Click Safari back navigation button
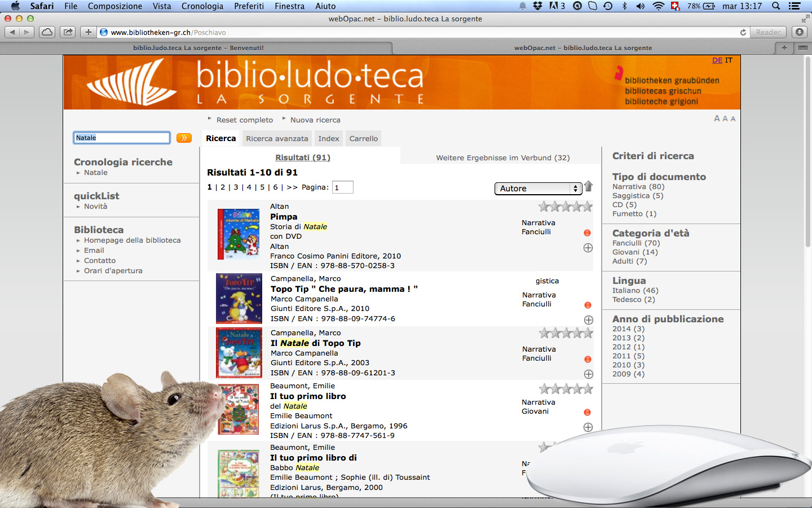 [12, 32]
